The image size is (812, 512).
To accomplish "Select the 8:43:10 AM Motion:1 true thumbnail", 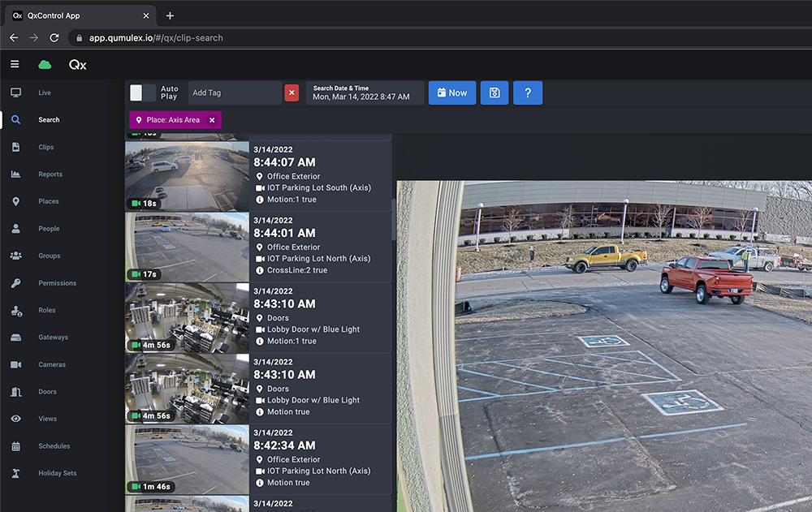I will pos(187,318).
